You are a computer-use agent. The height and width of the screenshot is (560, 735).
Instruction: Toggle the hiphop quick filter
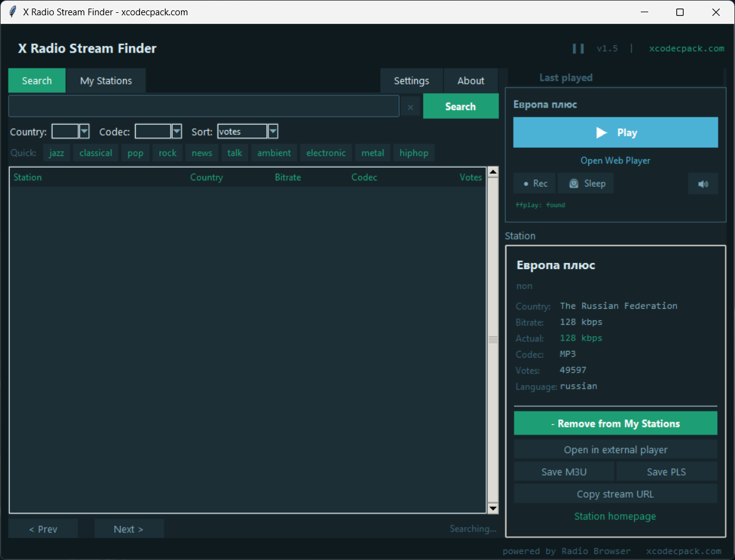point(414,153)
